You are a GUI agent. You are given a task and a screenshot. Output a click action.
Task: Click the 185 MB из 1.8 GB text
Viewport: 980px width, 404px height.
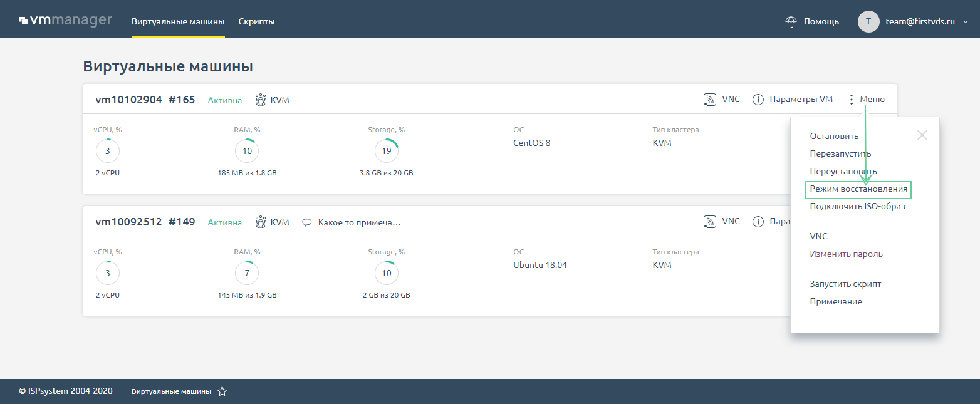click(x=247, y=173)
